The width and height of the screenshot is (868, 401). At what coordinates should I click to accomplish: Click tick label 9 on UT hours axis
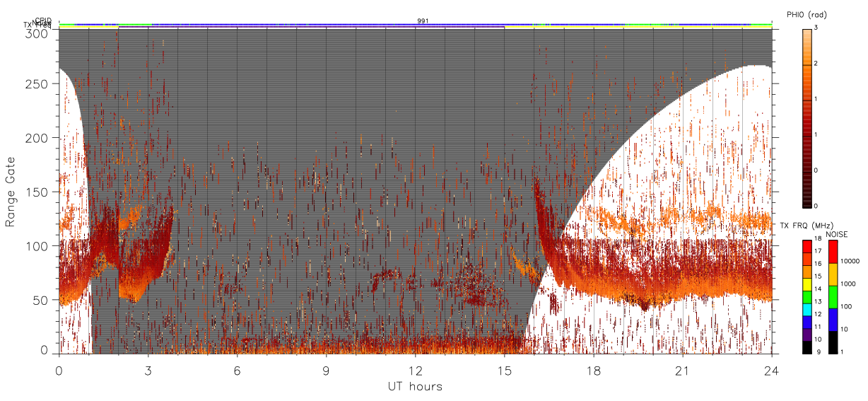coord(327,370)
